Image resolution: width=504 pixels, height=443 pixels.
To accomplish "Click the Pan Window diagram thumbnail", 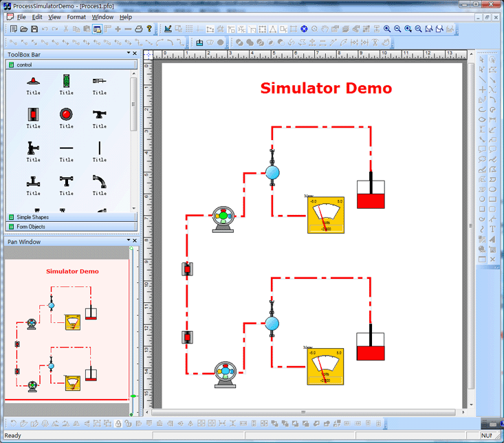I will pos(67,330).
